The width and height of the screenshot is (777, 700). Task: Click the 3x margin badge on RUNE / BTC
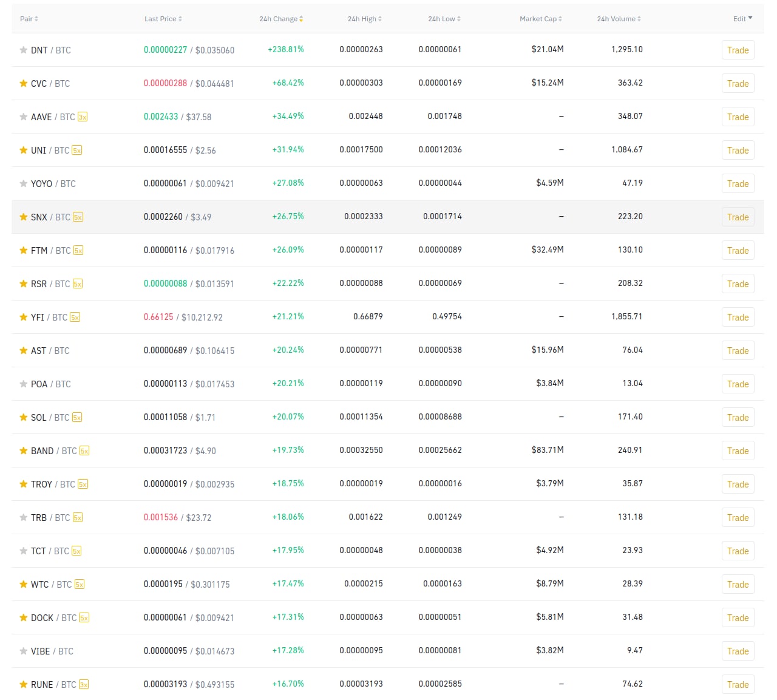coord(84,684)
